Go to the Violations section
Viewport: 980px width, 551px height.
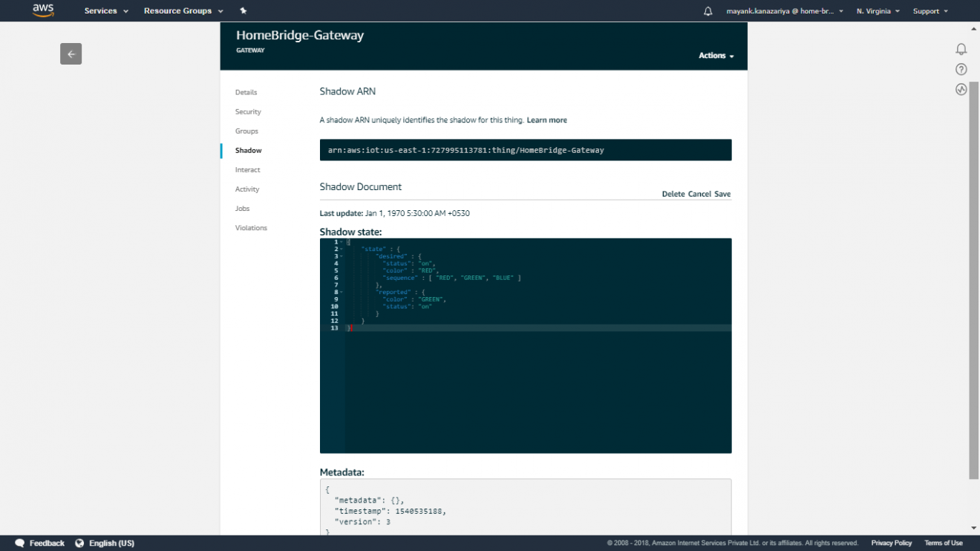pyautogui.click(x=251, y=228)
